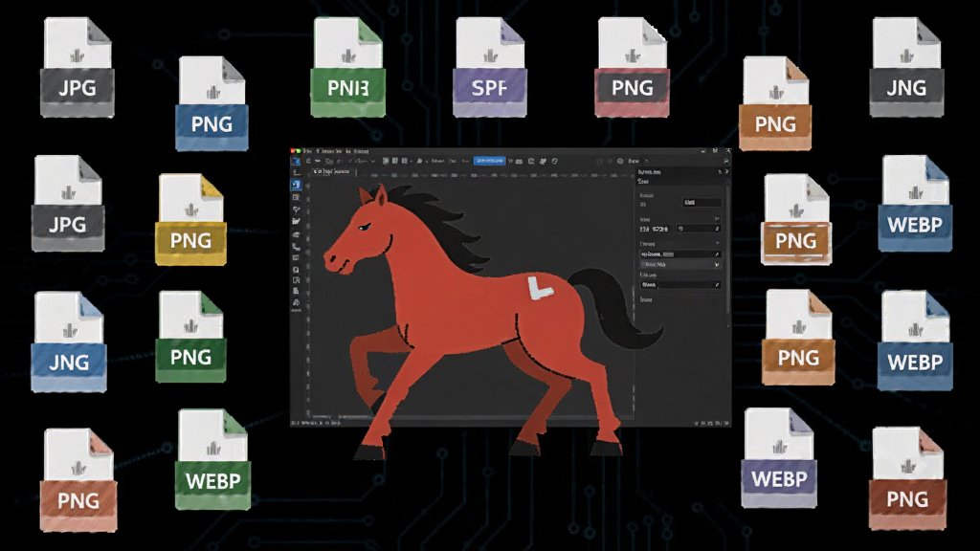The width and height of the screenshot is (980, 551).
Task: Click the purple SPF file icon
Action: [x=489, y=67]
